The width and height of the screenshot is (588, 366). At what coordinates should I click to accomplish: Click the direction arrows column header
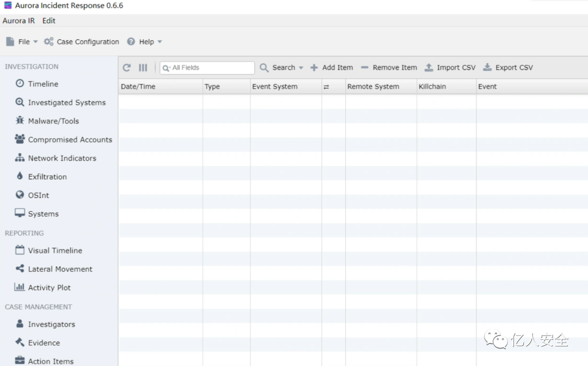tap(326, 87)
